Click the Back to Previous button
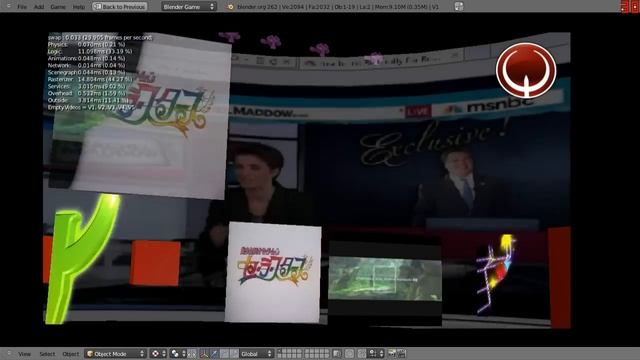The height and width of the screenshot is (360, 640). (x=120, y=7)
